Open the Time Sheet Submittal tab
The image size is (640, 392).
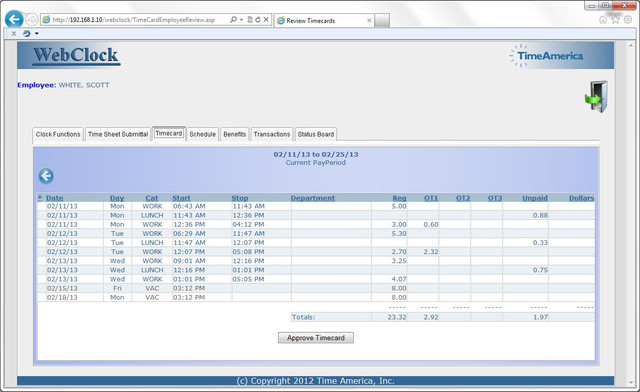118,134
